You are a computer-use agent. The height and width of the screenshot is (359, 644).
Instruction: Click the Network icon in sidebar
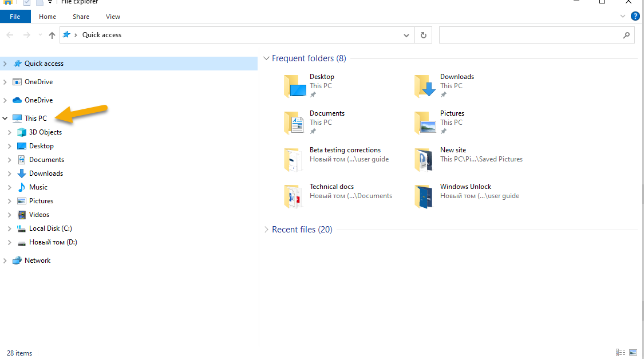tap(17, 261)
